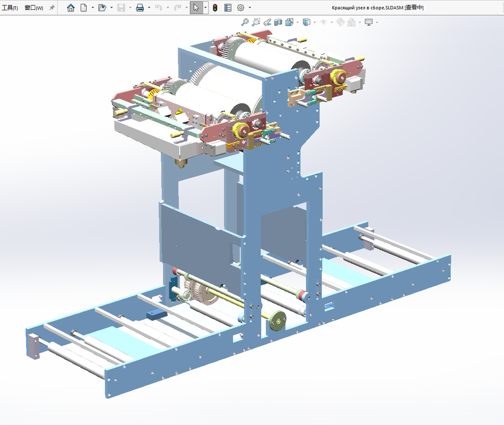This screenshot has width=504, height=425.
Task: Create a new document
Action: pos(84,8)
